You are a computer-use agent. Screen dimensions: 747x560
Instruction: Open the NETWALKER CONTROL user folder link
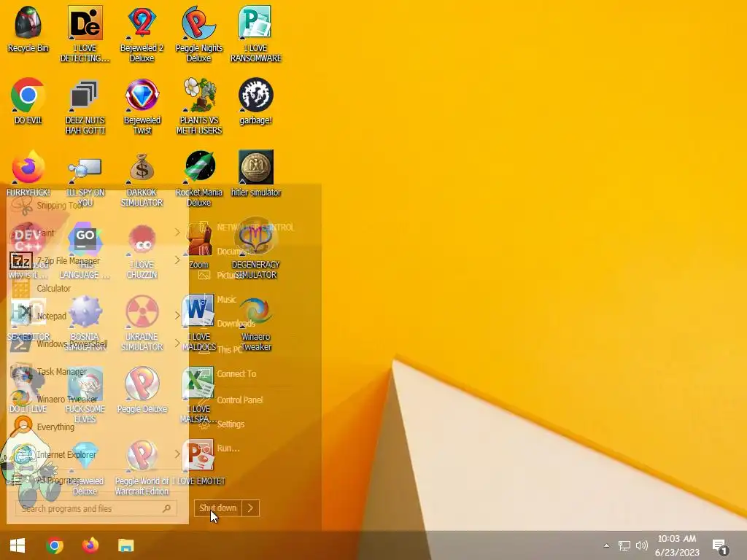[x=255, y=227]
